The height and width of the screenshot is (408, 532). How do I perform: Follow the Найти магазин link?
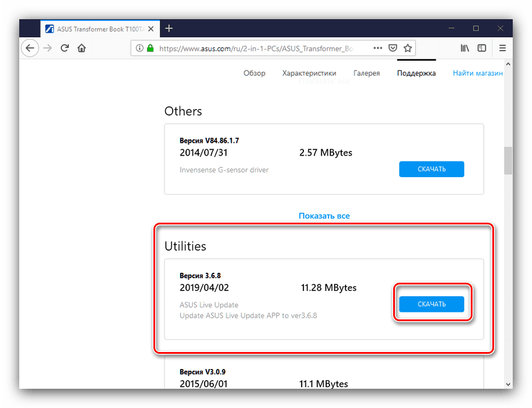(478, 73)
